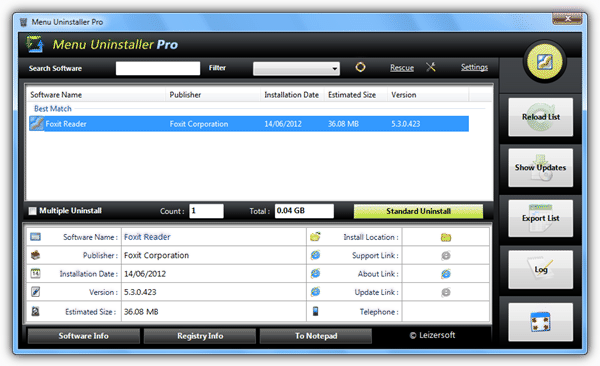Click the Show Updates button
Screen dimensions: 600x366
coord(540,168)
